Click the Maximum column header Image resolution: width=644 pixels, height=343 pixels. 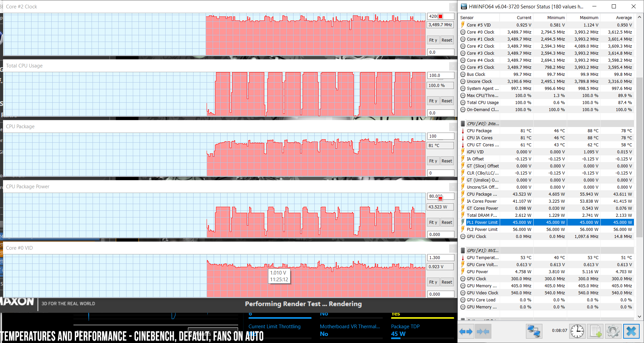(584, 17)
